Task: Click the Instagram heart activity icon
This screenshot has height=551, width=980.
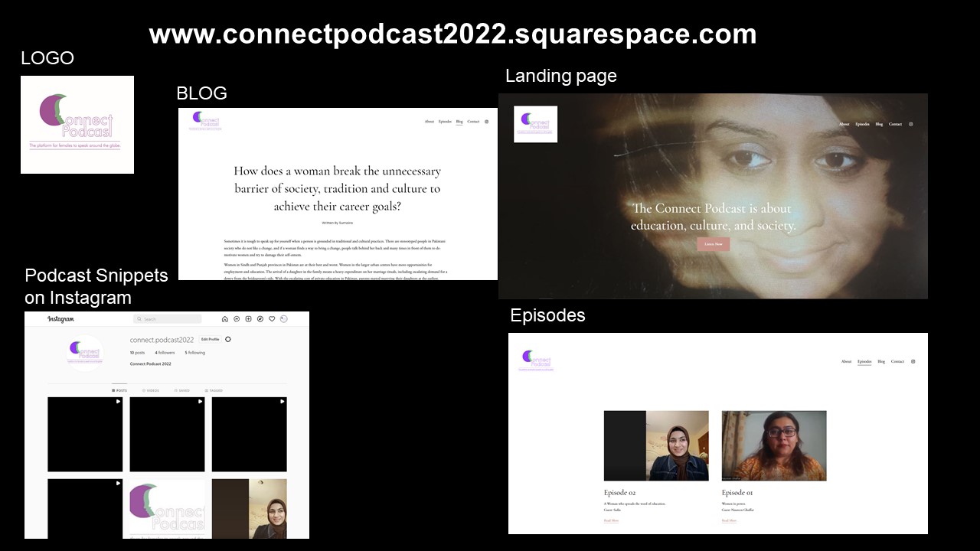Action: pyautogui.click(x=272, y=319)
